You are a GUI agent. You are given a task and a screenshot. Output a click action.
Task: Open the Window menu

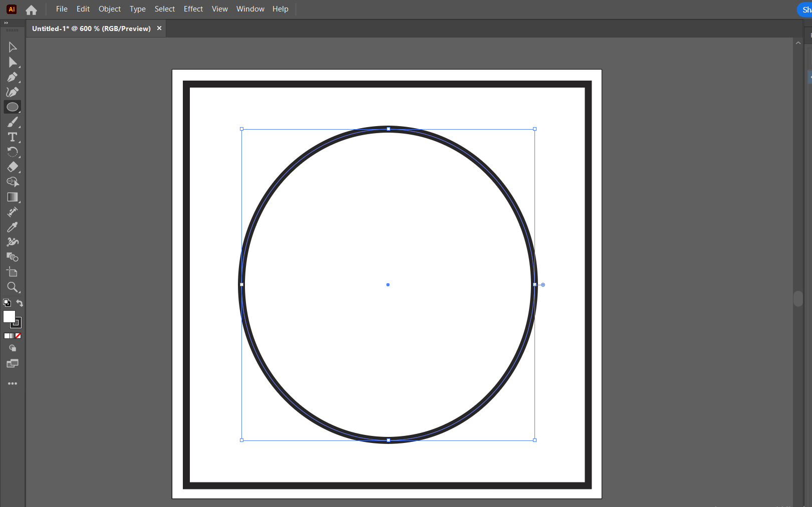250,9
